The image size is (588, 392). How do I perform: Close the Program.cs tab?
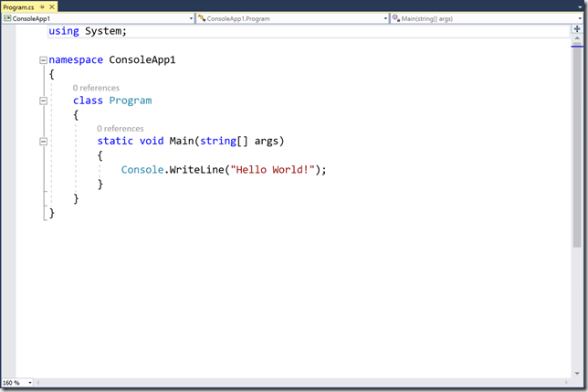[52, 6]
